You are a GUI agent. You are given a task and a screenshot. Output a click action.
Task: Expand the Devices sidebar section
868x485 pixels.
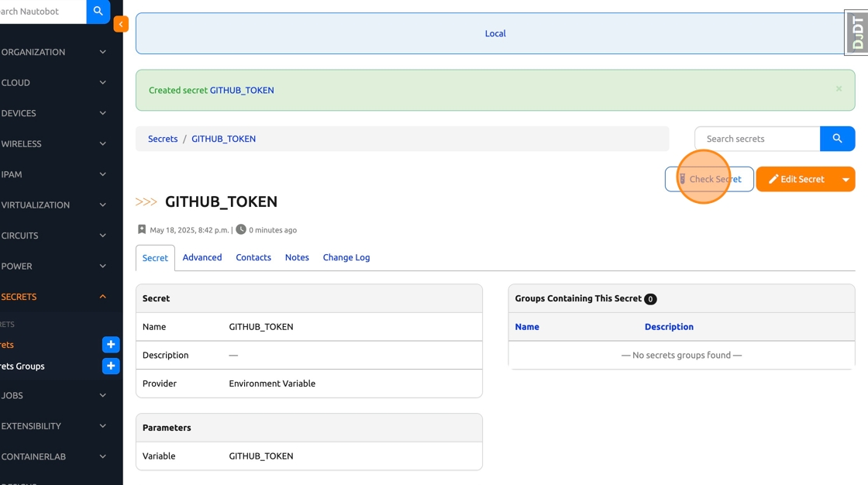click(54, 113)
